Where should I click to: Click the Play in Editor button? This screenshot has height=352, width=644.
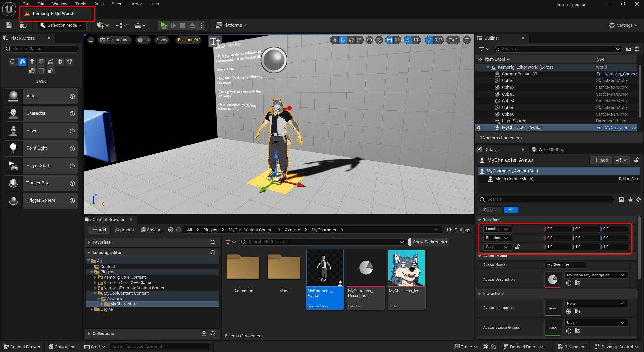tap(163, 25)
